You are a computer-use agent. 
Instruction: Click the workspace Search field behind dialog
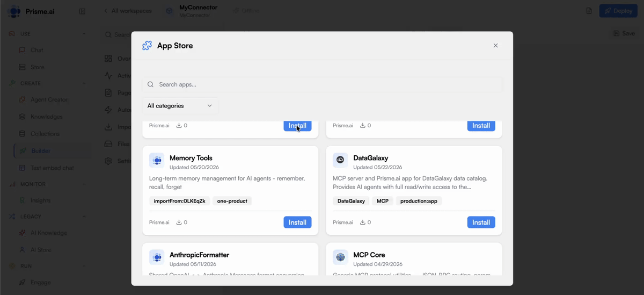[116, 34]
